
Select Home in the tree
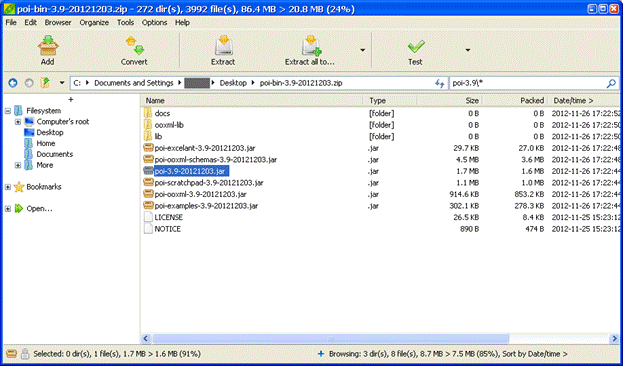pos(46,143)
